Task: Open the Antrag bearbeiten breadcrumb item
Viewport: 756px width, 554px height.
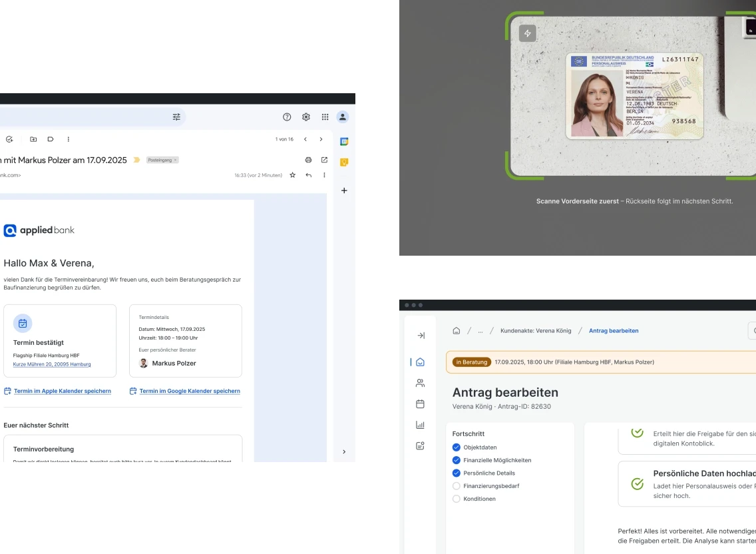Action: coord(613,330)
